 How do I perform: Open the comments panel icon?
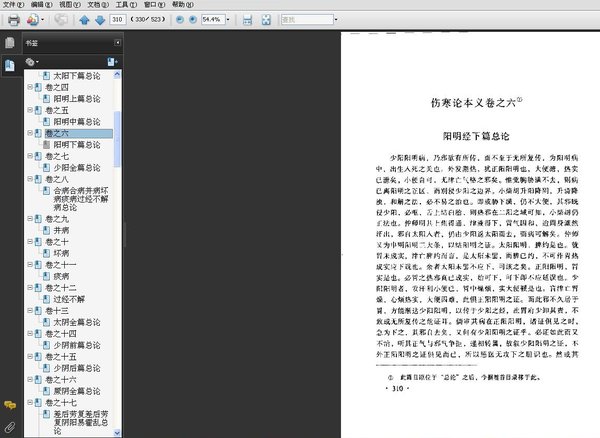(x=10, y=405)
